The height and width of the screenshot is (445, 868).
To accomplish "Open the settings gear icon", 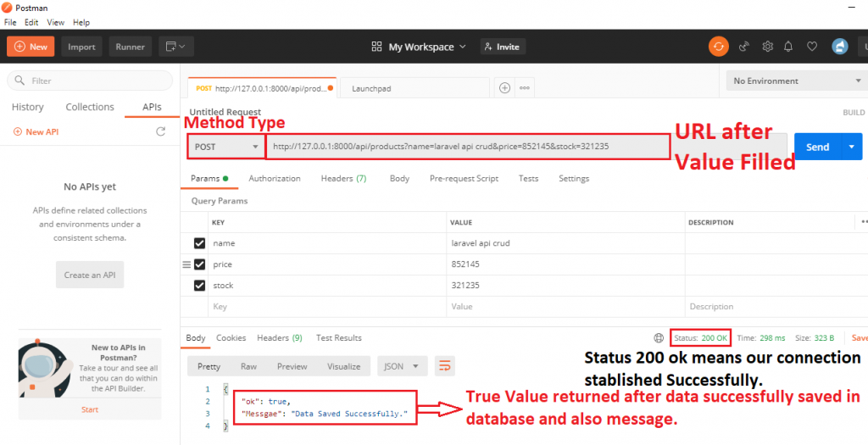I will pyautogui.click(x=767, y=47).
